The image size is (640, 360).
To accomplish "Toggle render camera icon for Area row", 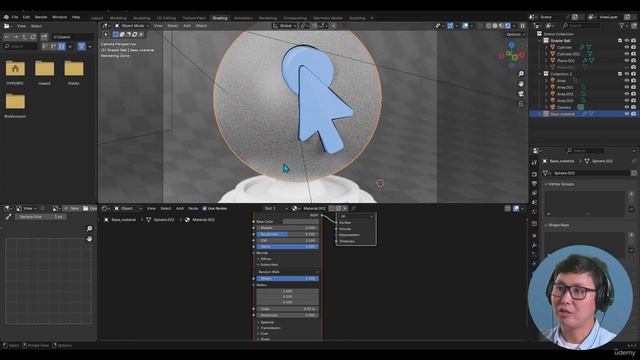I will pyautogui.click(x=633, y=81).
